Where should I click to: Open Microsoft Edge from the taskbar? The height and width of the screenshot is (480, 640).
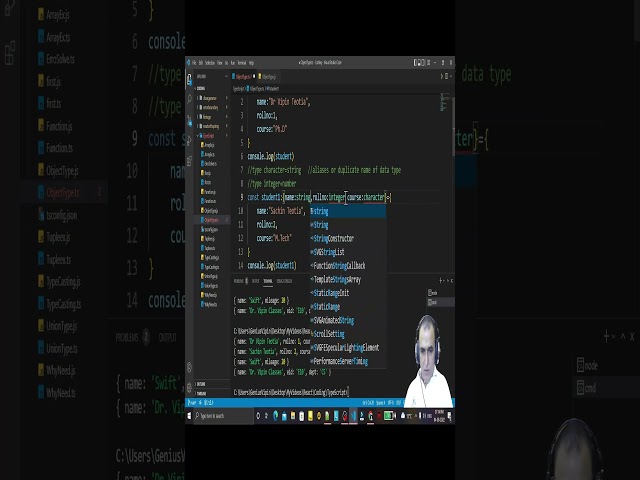pos(276,416)
